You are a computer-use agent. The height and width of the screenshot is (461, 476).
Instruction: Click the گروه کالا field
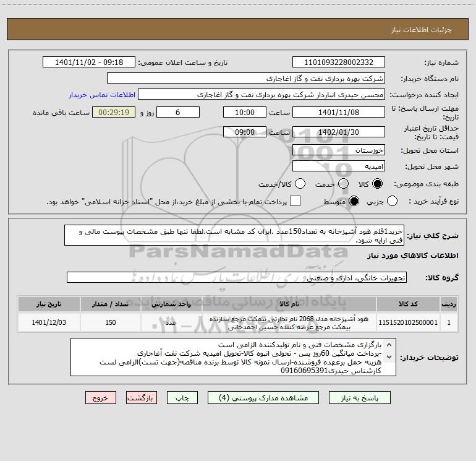point(237,277)
